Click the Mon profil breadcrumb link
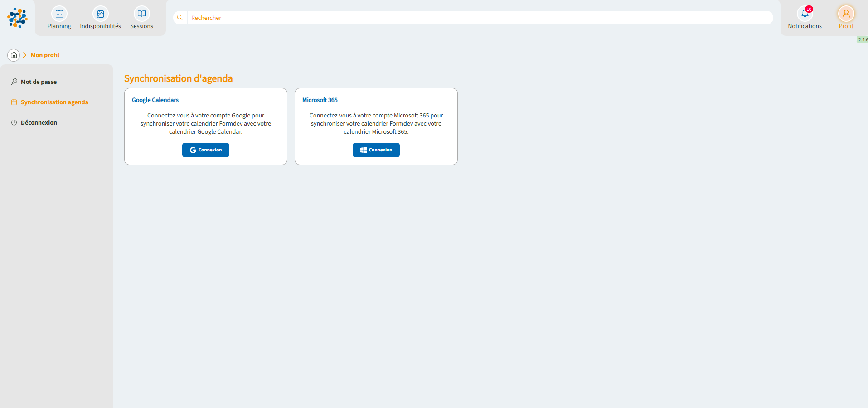Image resolution: width=868 pixels, height=408 pixels. [x=45, y=55]
